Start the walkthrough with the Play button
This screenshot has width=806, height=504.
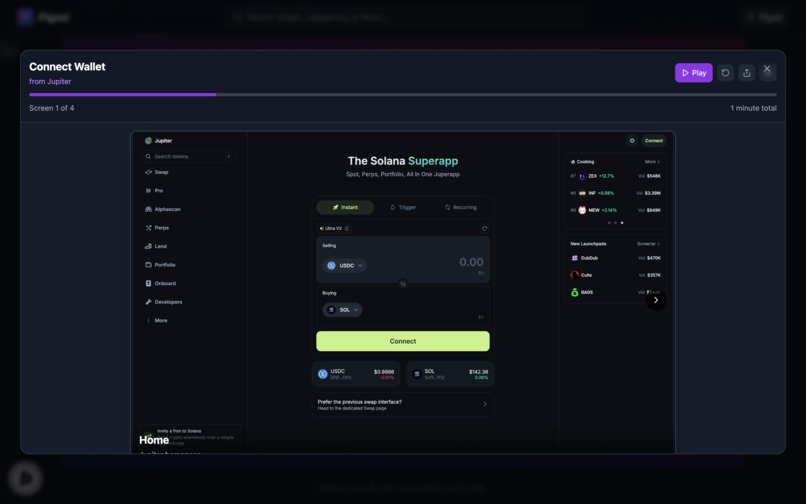click(x=693, y=73)
